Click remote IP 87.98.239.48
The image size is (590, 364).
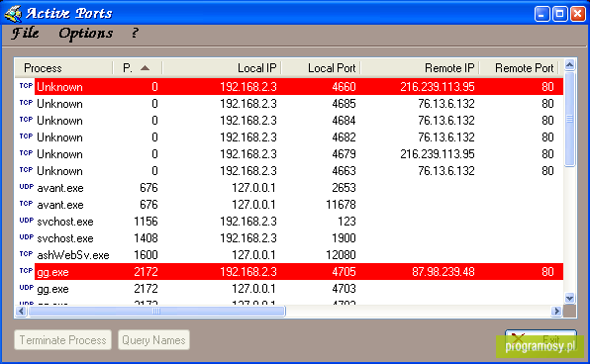click(x=443, y=272)
